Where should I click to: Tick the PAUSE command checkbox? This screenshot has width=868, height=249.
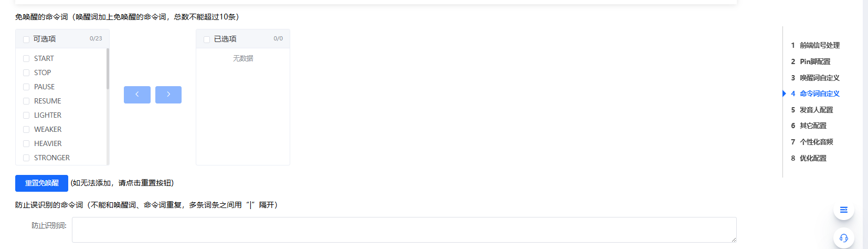click(x=26, y=87)
